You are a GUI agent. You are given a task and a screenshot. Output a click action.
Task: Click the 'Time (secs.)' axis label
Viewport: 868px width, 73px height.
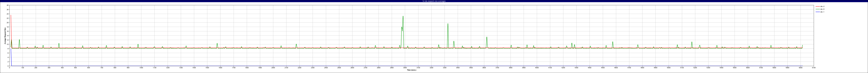(411, 70)
